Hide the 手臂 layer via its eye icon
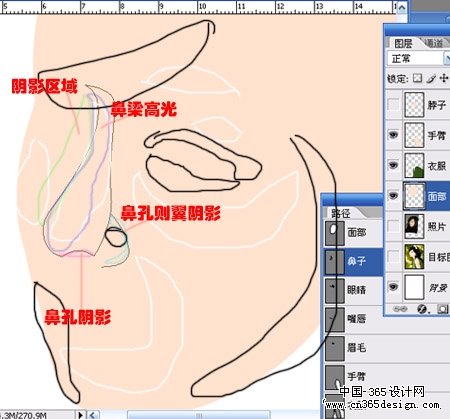The image size is (450, 419). (393, 135)
